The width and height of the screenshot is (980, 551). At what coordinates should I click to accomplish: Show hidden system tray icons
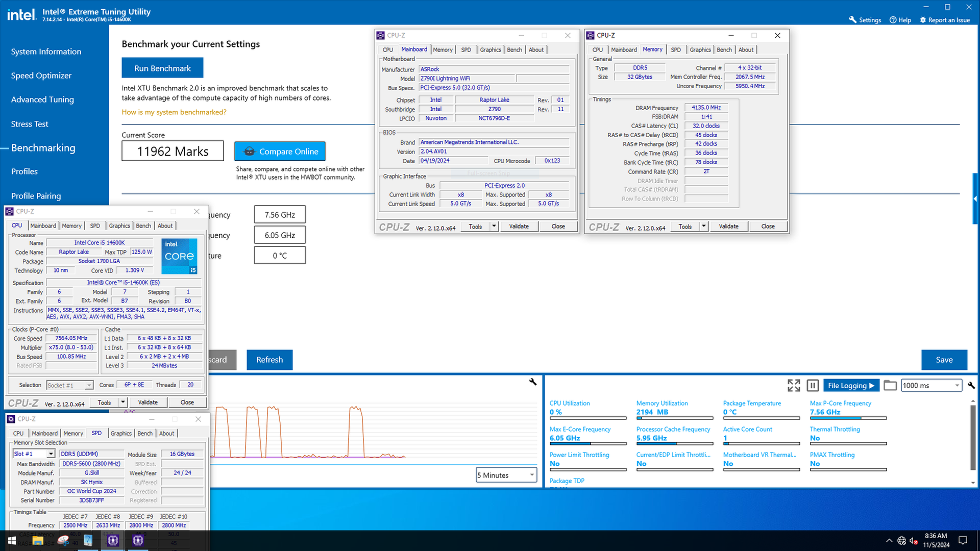point(889,541)
